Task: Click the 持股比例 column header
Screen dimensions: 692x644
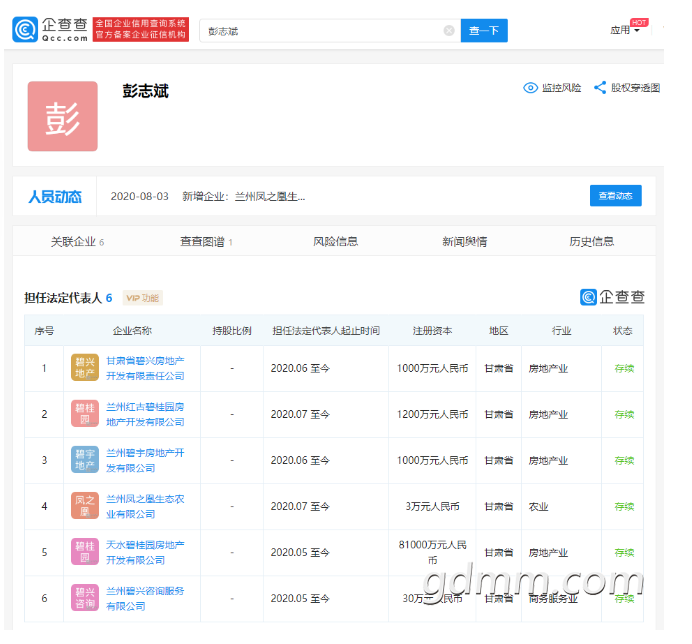Action: [x=232, y=331]
